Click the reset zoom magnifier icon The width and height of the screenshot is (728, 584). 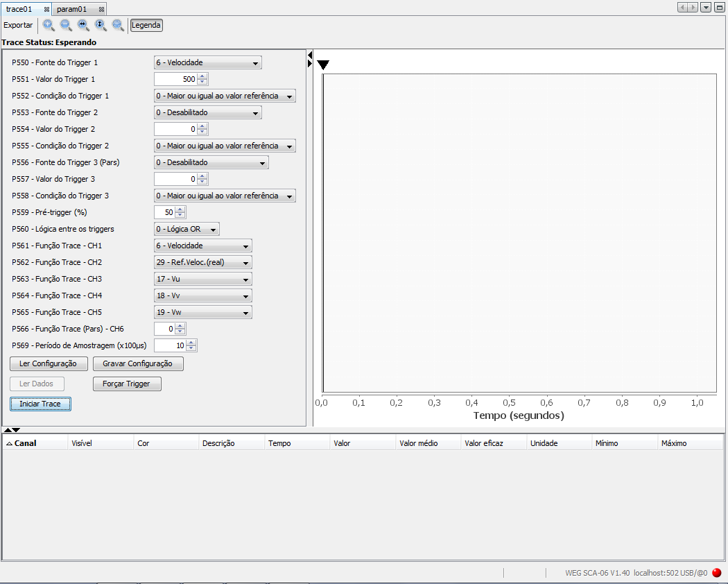tap(118, 25)
